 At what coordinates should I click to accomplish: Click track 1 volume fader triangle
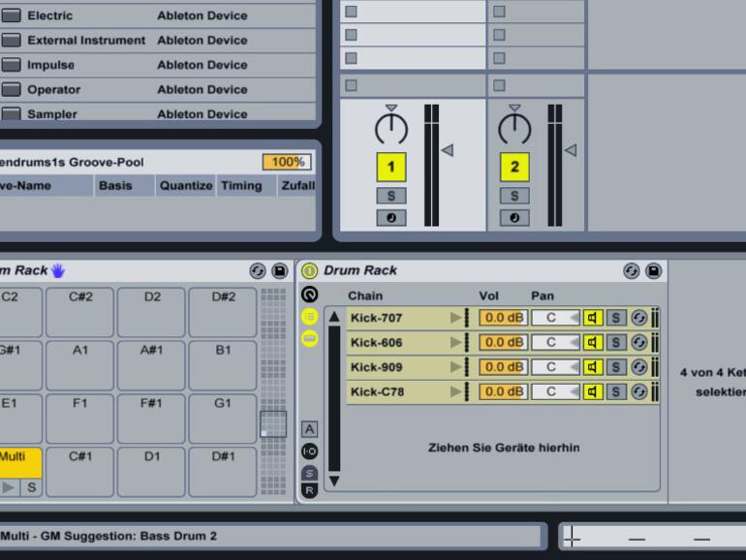click(x=448, y=150)
